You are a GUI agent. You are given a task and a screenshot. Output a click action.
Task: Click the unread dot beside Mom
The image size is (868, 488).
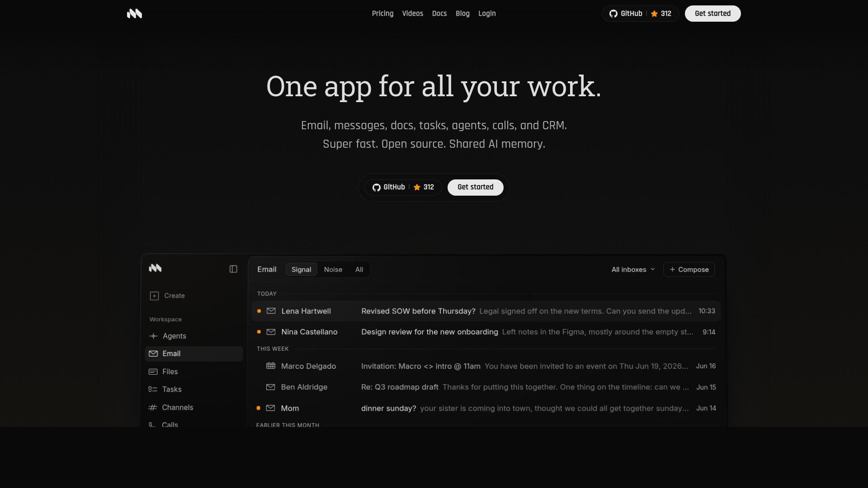pyautogui.click(x=259, y=408)
